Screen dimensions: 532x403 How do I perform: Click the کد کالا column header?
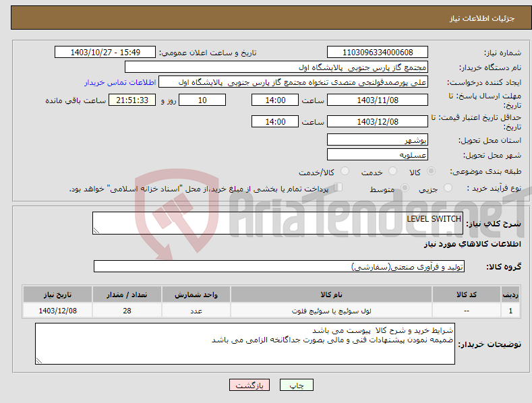[x=466, y=294]
